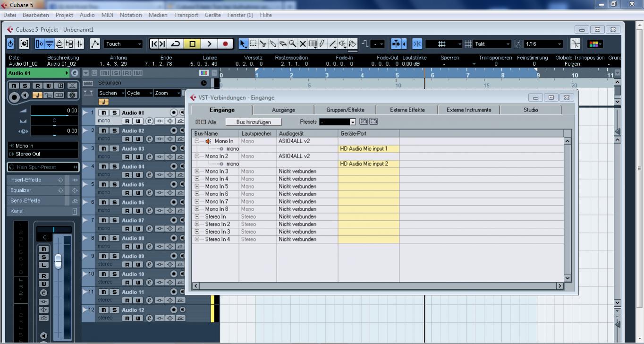644x344 pixels.
Task: Select the Erase tool
Action: click(x=283, y=44)
